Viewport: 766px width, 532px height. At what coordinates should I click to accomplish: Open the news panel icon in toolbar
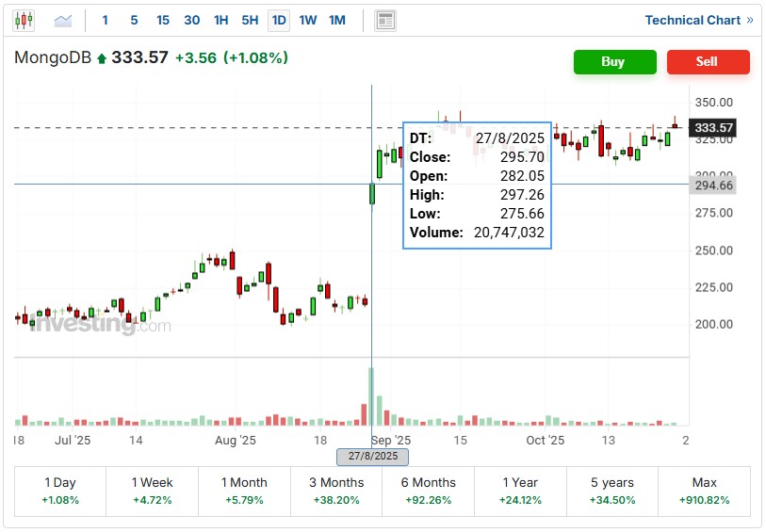(384, 20)
